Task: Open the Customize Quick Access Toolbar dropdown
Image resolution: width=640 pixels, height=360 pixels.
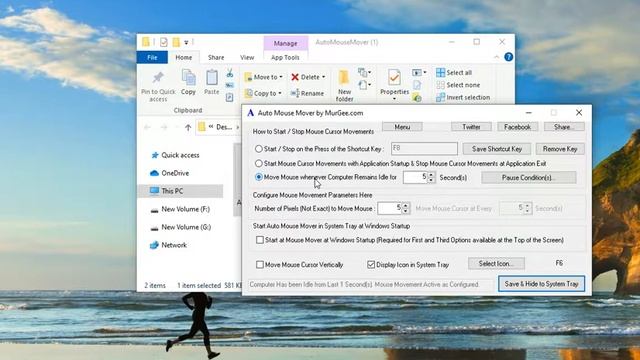Action: (x=186, y=42)
